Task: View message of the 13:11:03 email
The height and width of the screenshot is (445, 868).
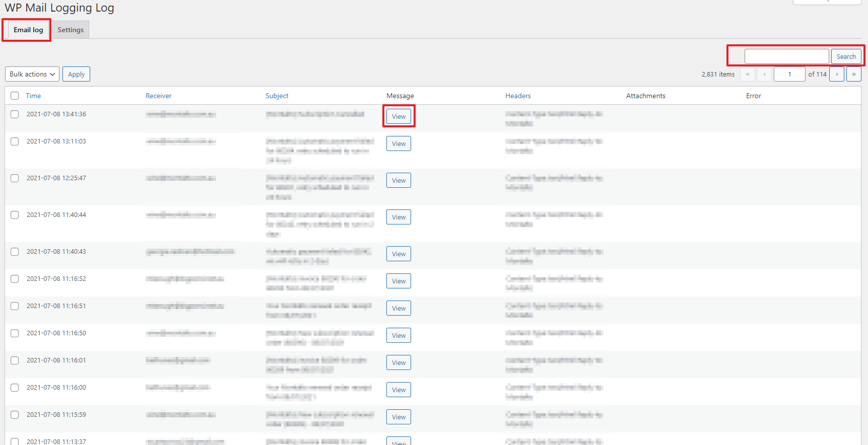Action: pos(398,143)
